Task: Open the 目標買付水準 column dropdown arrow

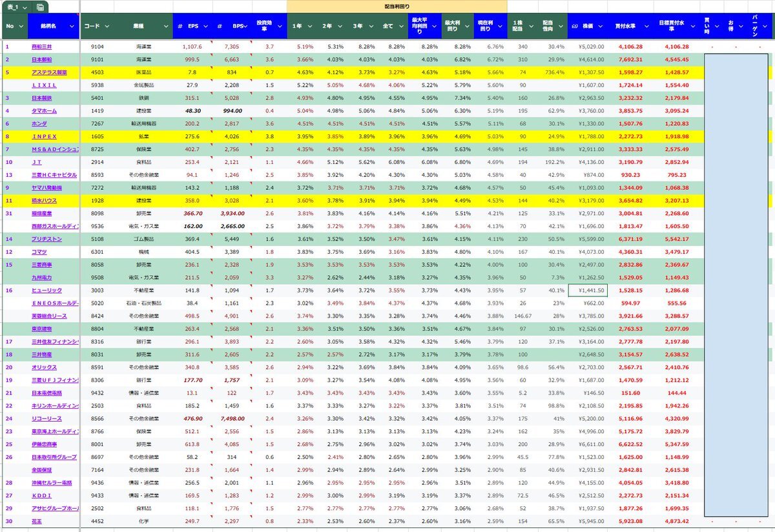Action: point(693,26)
